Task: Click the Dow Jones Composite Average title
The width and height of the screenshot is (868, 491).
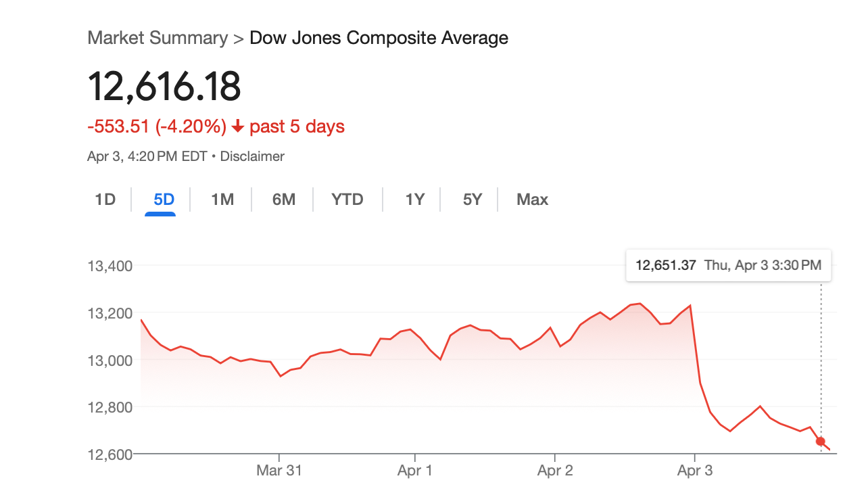Action: (379, 38)
